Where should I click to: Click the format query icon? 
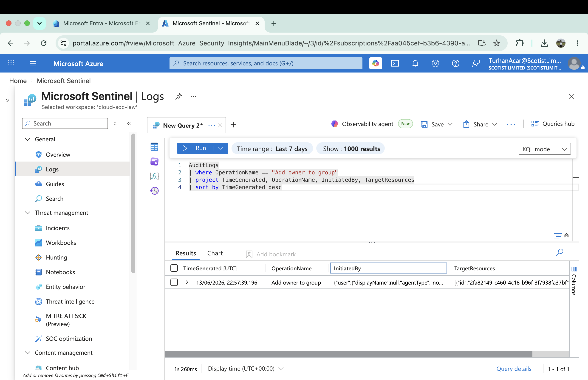[558, 235]
